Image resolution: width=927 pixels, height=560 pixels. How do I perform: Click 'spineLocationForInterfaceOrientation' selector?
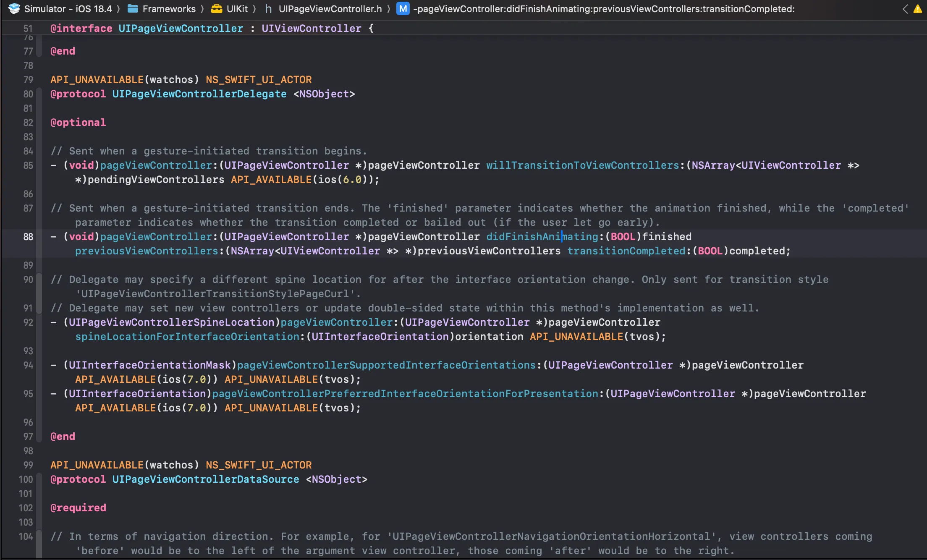tap(187, 337)
